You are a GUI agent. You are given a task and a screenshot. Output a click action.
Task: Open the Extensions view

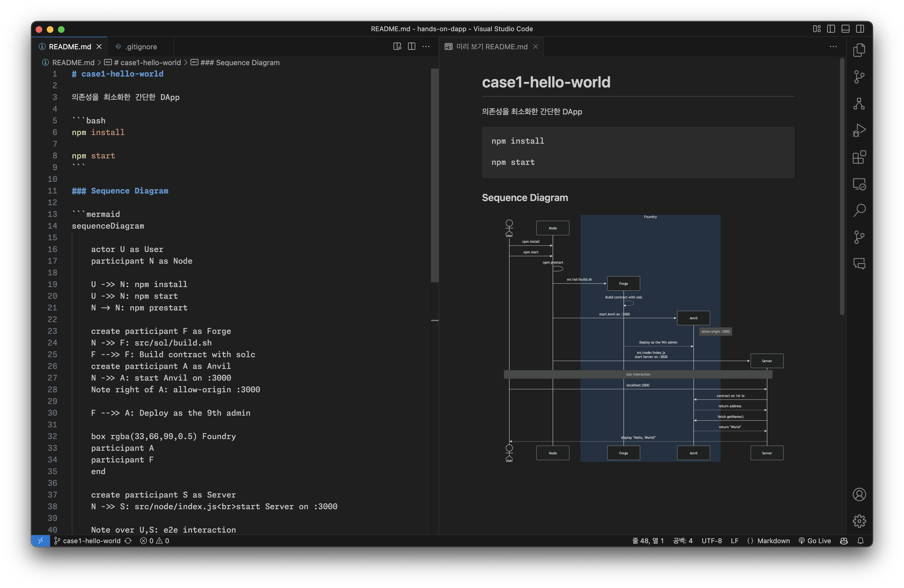coord(859,157)
